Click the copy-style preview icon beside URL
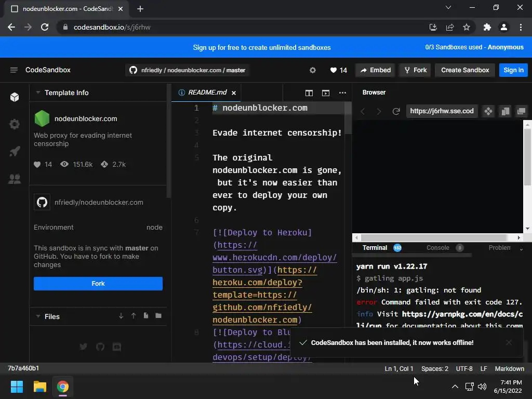Viewport: 532px width, 399px height. point(505,111)
